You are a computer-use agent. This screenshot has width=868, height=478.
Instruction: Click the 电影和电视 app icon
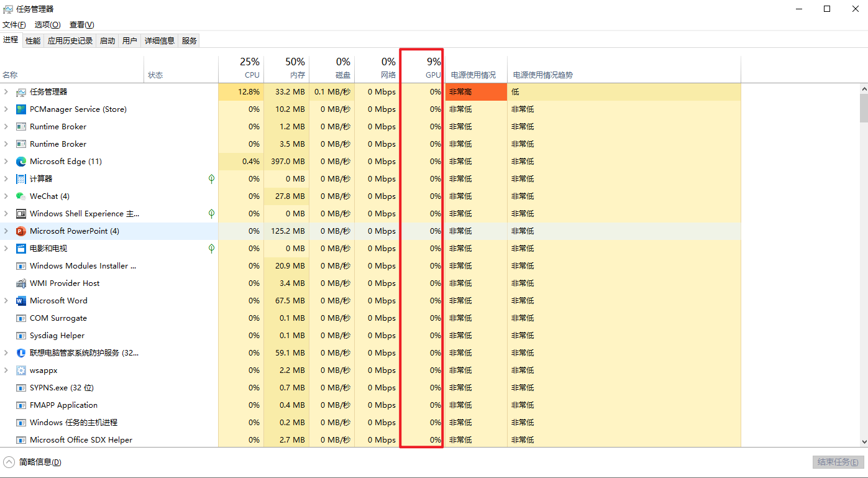[x=21, y=249]
